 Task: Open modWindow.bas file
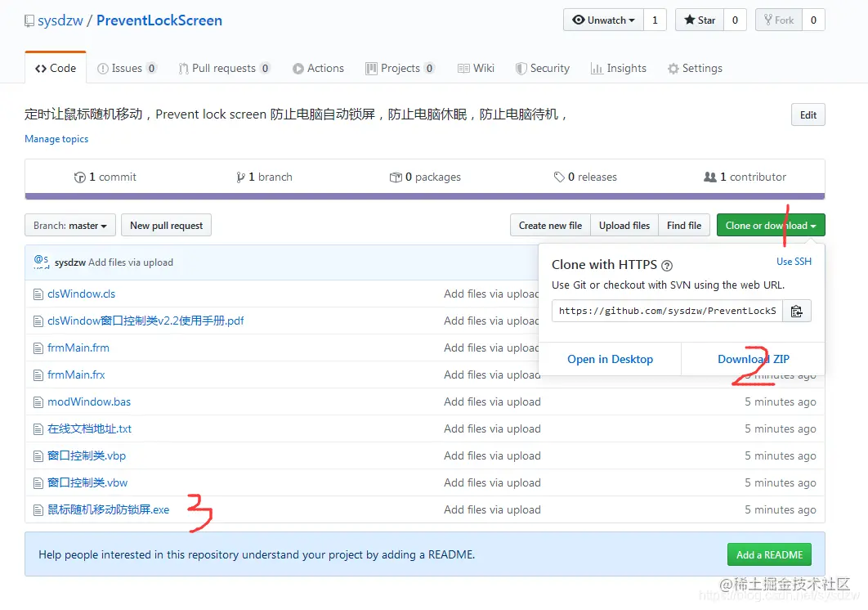point(89,402)
